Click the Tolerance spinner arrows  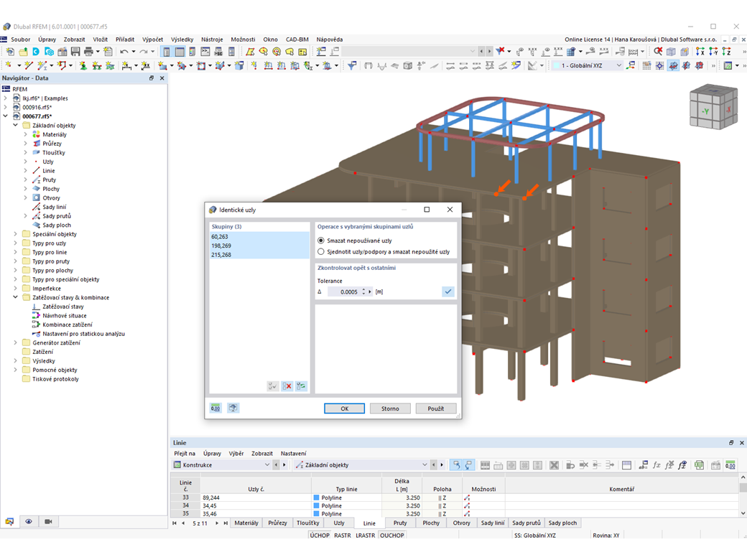[363, 291]
